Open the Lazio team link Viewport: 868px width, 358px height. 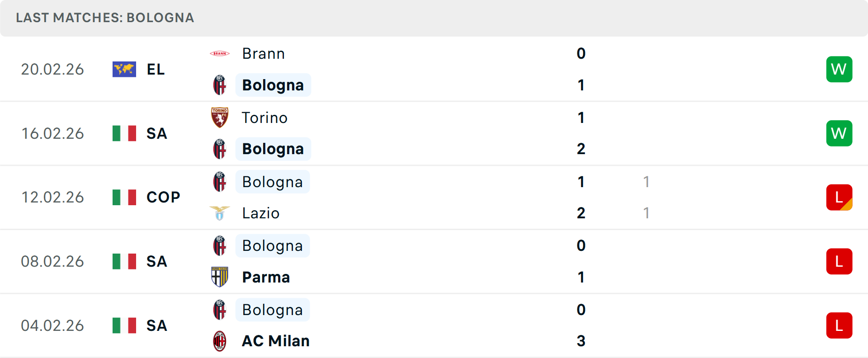pos(260,213)
